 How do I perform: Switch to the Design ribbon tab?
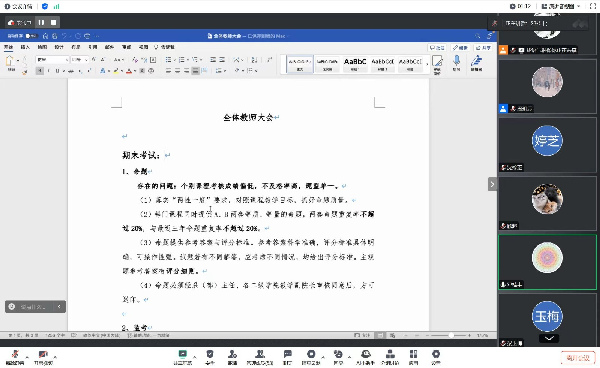pyautogui.click(x=59, y=47)
